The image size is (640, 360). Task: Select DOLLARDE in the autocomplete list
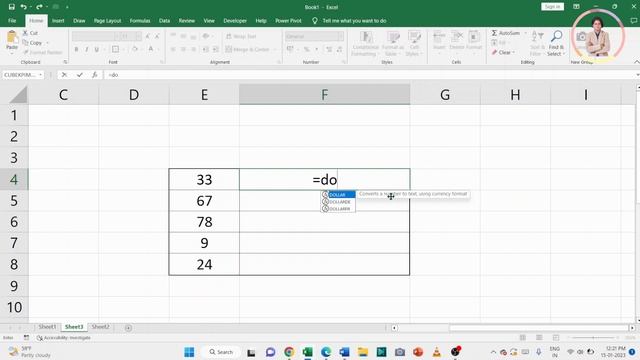pos(338,202)
